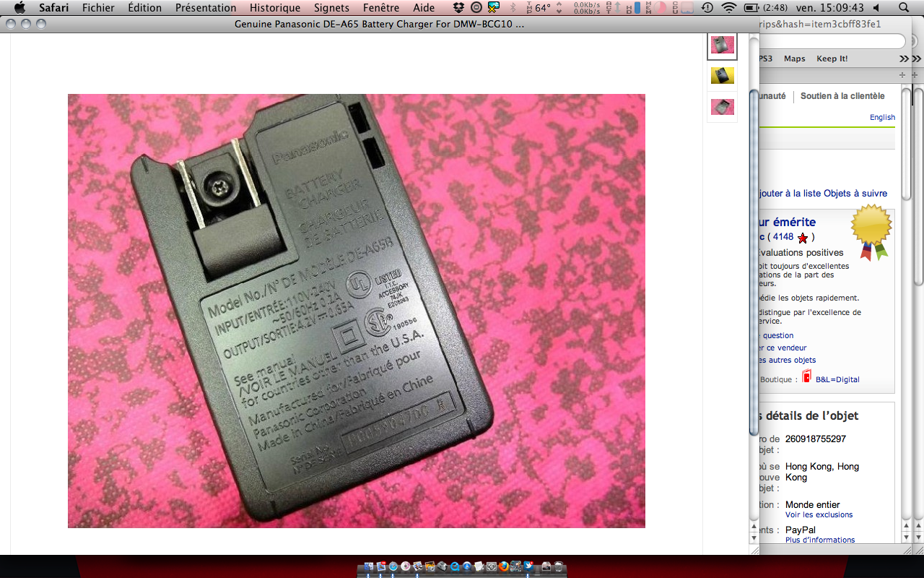924x578 pixels.
Task: Open Safari compass icon in Dock
Action: point(393,566)
